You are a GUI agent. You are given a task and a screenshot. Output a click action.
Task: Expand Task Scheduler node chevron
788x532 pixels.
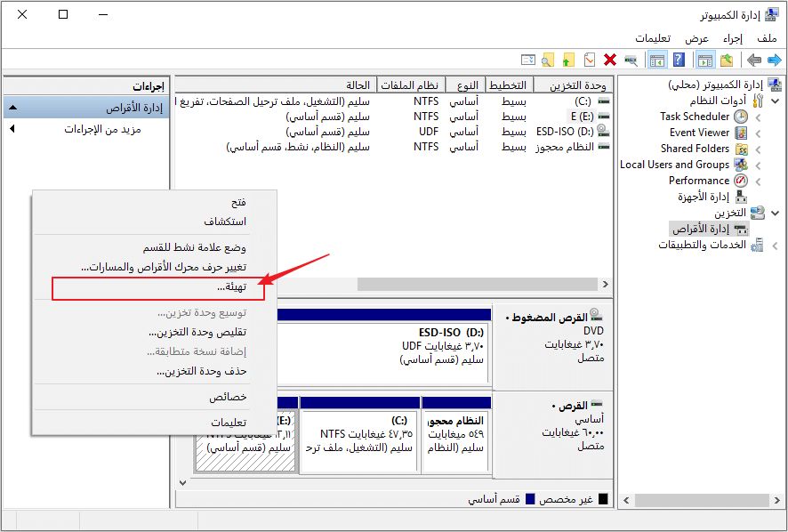[x=758, y=117]
